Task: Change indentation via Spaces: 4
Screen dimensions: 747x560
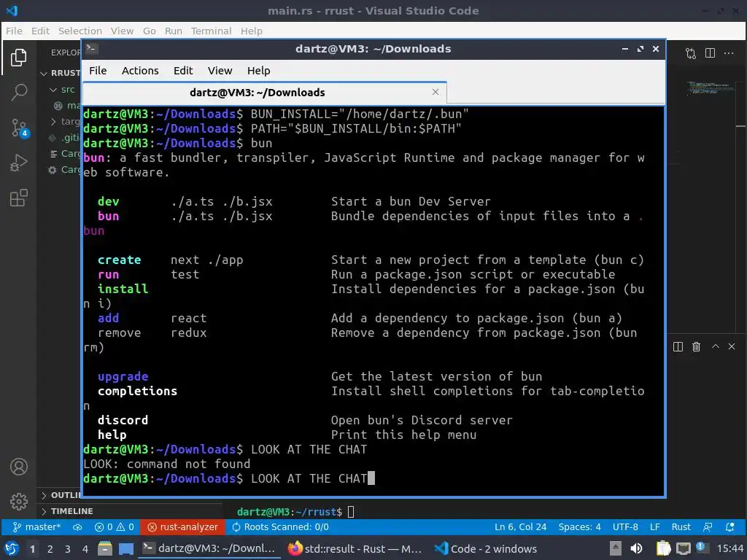Action: point(579,526)
